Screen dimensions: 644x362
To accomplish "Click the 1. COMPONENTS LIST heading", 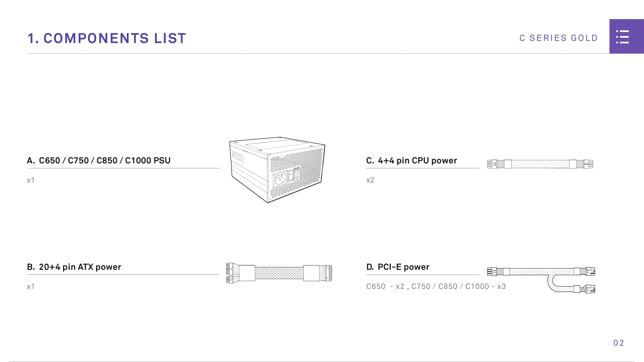I will 107,38.
